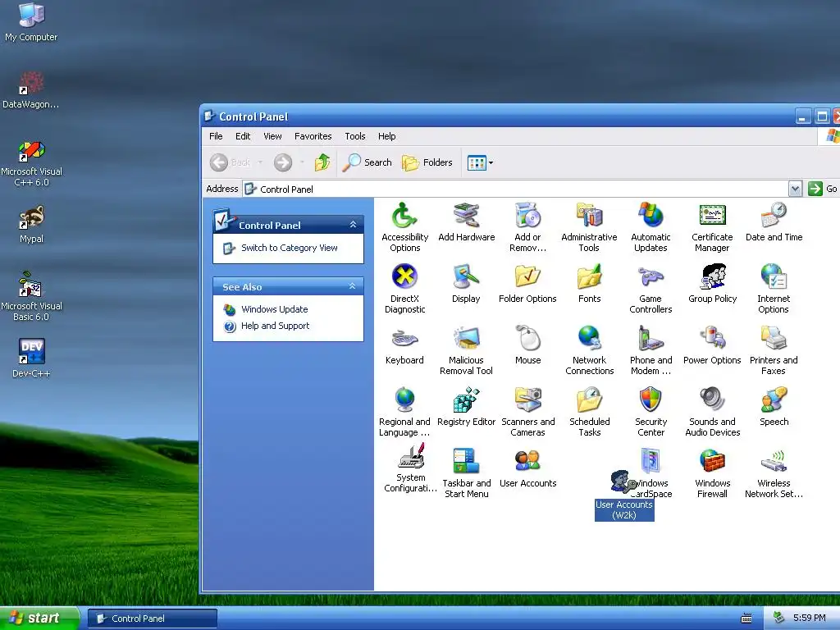
Task: Click the Address bar field
Action: 515,189
